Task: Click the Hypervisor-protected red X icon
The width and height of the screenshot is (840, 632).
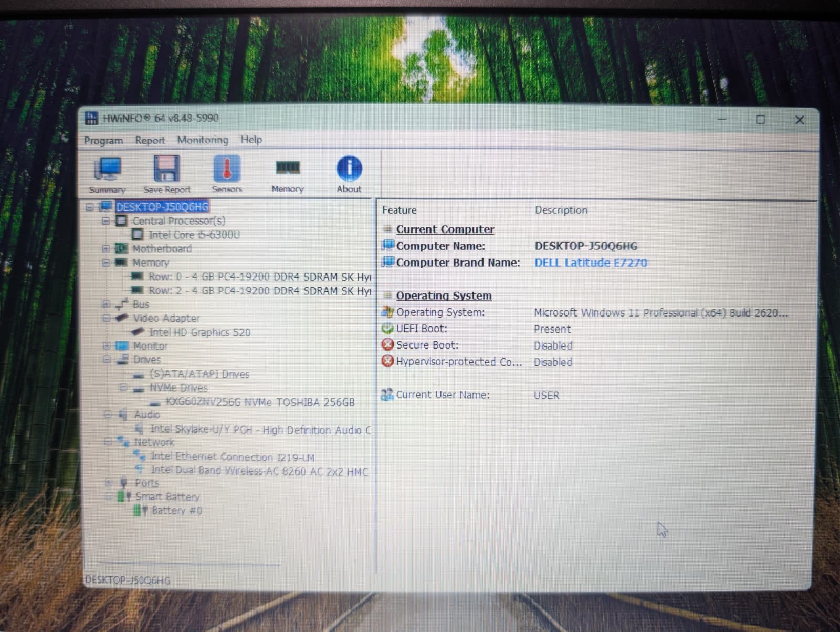Action: [387, 361]
